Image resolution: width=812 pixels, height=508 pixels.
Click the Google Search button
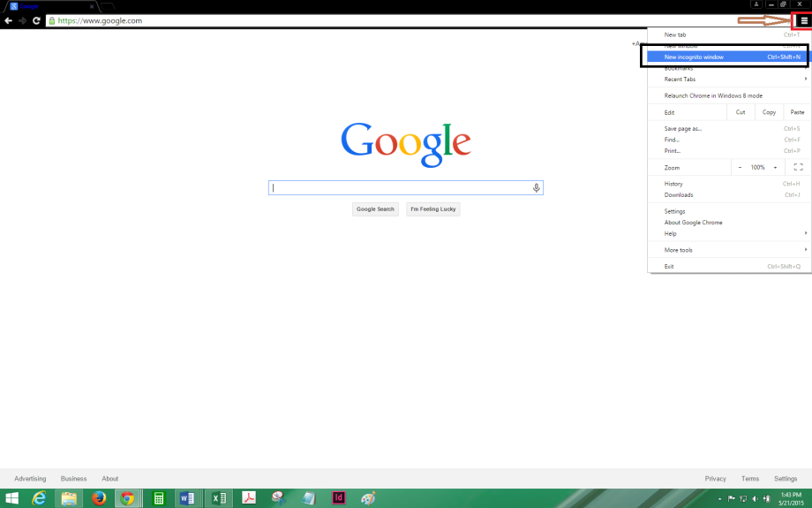375,209
